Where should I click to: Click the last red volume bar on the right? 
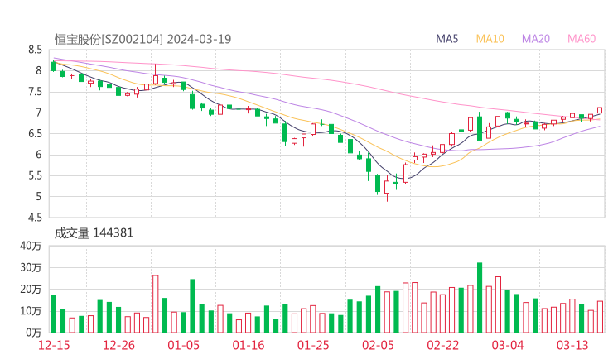[x=600, y=317]
